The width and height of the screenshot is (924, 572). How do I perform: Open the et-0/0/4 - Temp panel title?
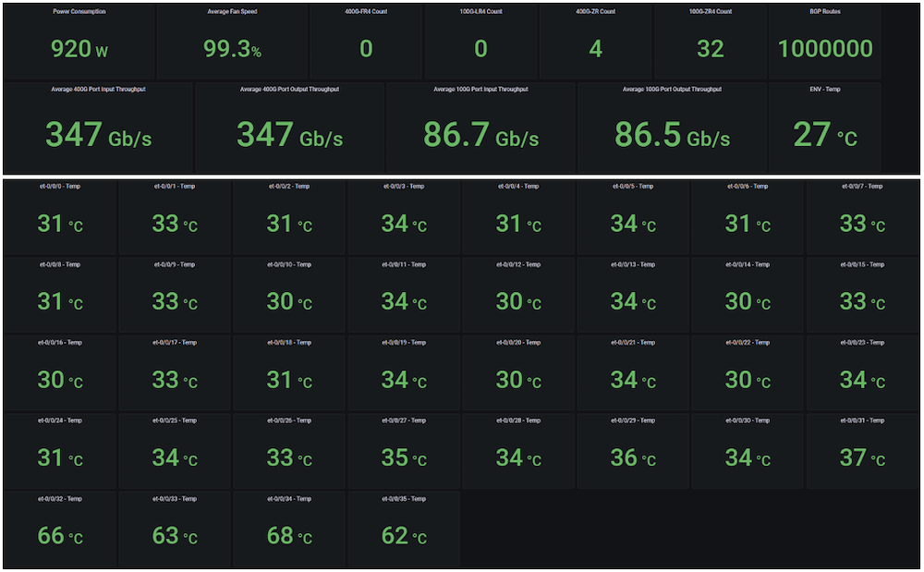pyautogui.click(x=518, y=186)
